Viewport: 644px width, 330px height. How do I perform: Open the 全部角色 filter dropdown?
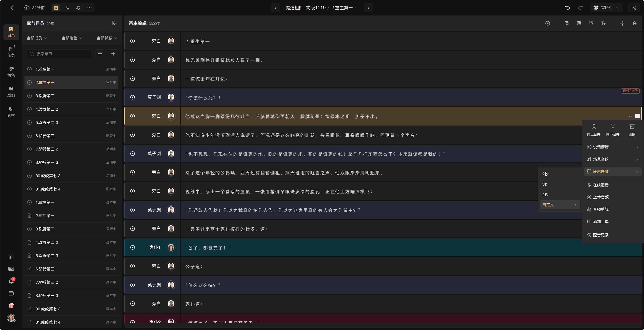72,38
